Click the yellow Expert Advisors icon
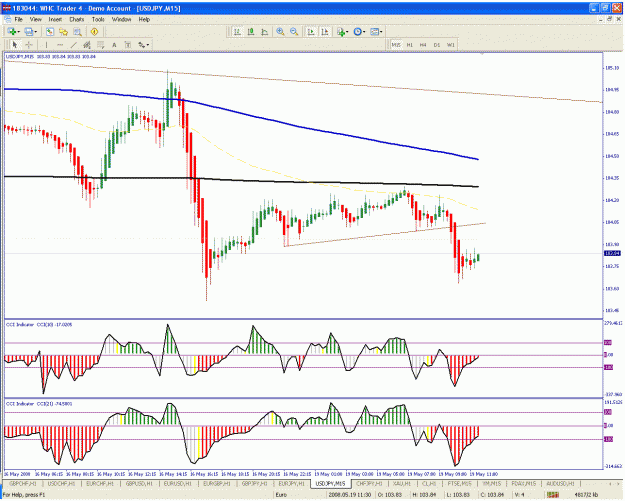The image size is (625, 501). click(94, 31)
